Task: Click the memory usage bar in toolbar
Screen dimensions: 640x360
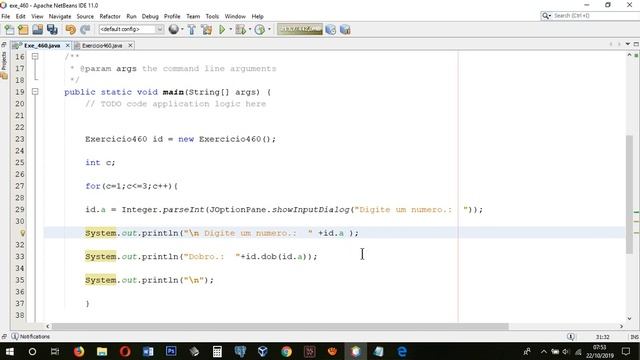Action: [x=300, y=29]
